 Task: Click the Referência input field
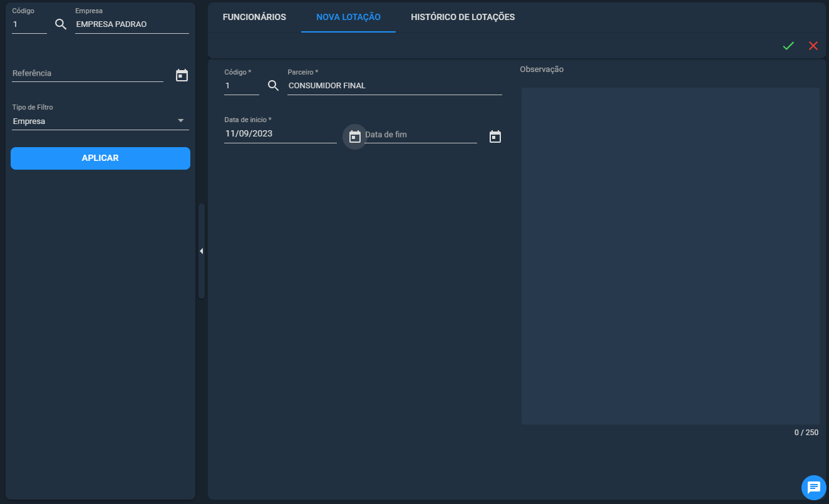(x=88, y=73)
